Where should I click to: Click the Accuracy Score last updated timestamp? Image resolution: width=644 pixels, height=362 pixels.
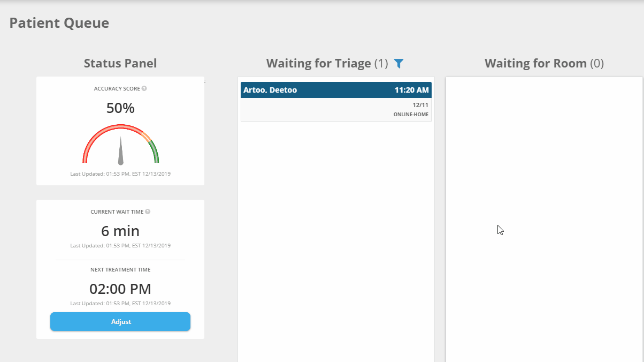(x=120, y=174)
